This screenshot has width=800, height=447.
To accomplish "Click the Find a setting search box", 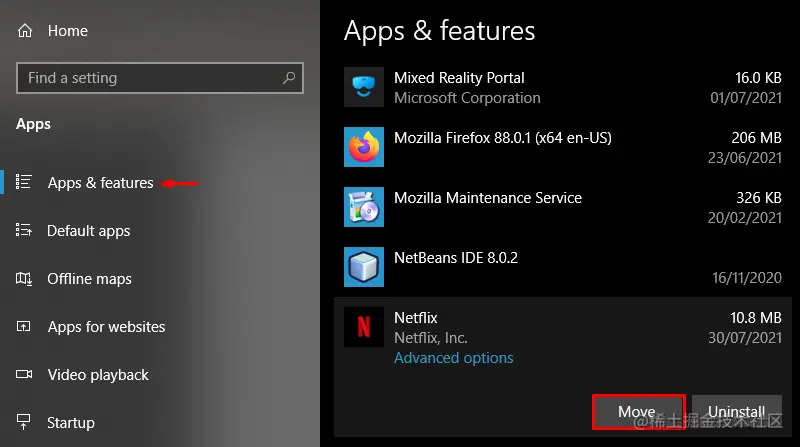I will [160, 78].
